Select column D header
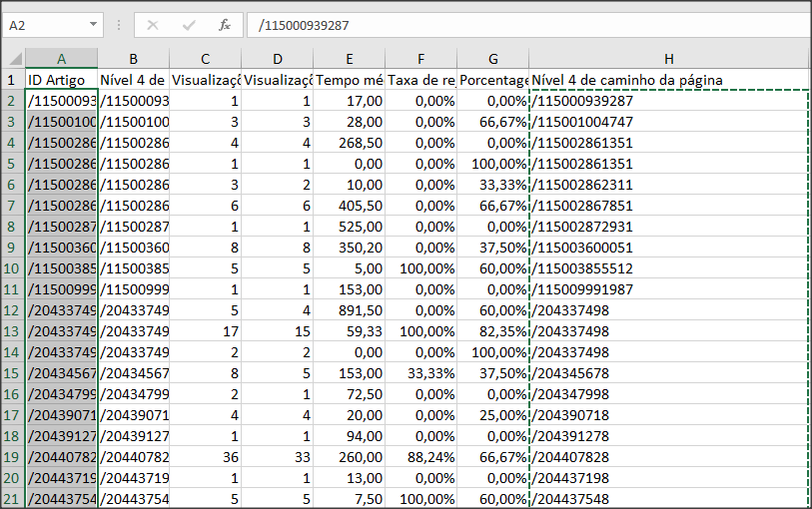Image resolution: width=812 pixels, height=509 pixels. click(277, 59)
